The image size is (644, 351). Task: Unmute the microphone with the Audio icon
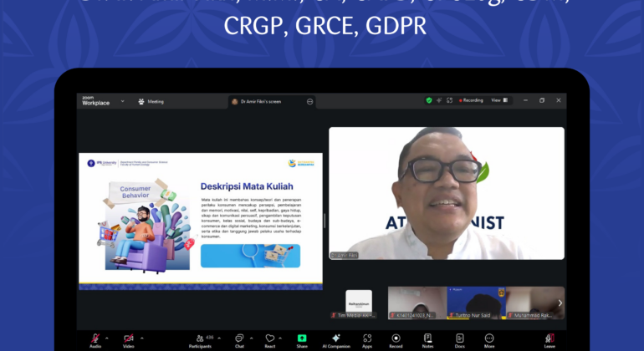pos(95,338)
